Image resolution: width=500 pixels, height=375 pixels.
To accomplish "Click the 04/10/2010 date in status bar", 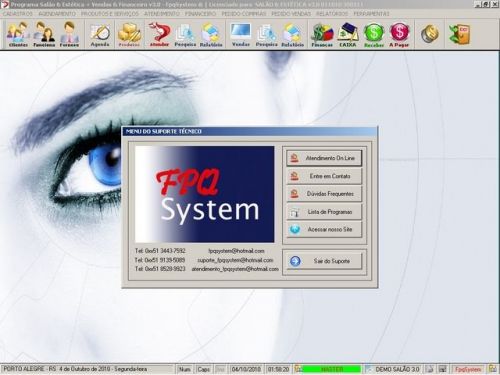I will pyautogui.click(x=246, y=369).
